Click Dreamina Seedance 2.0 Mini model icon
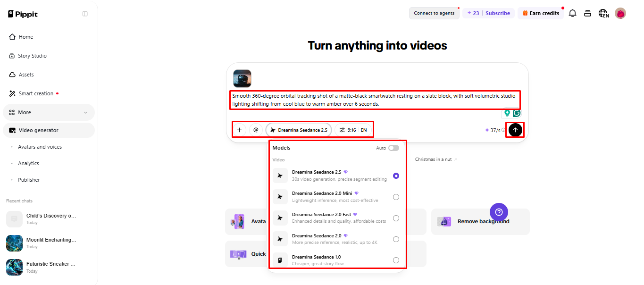The width and height of the screenshot is (644, 285). pos(280,197)
